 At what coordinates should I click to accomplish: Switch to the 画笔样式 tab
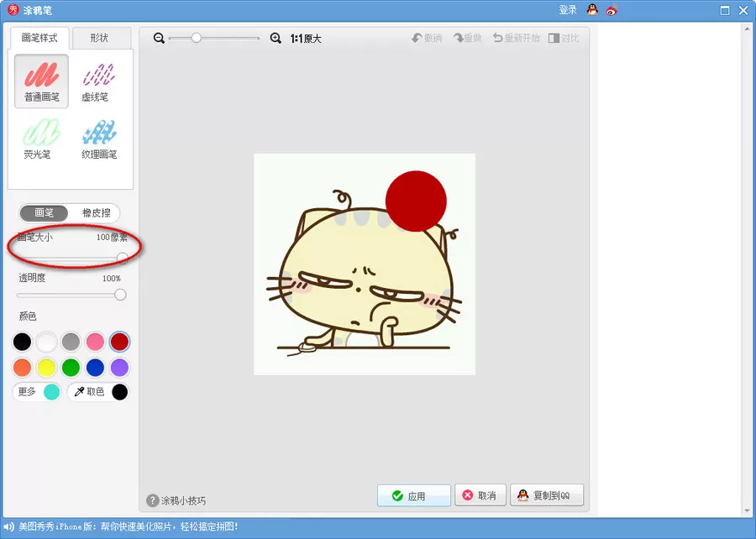(39, 38)
